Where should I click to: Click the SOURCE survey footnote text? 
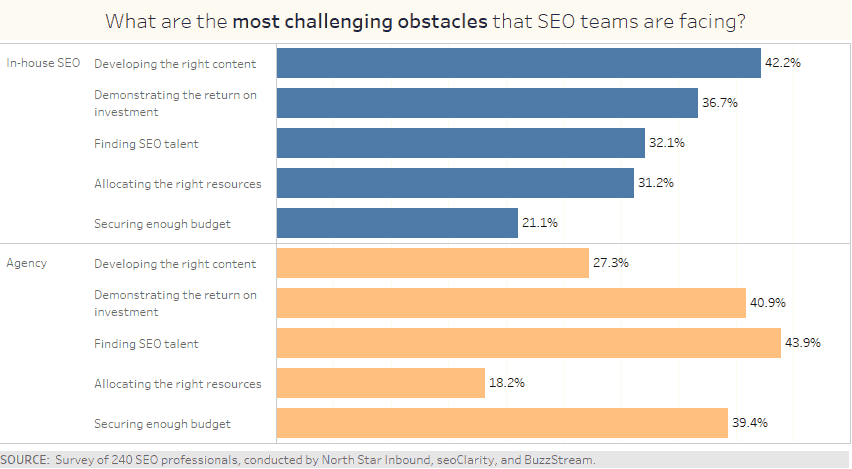298,460
